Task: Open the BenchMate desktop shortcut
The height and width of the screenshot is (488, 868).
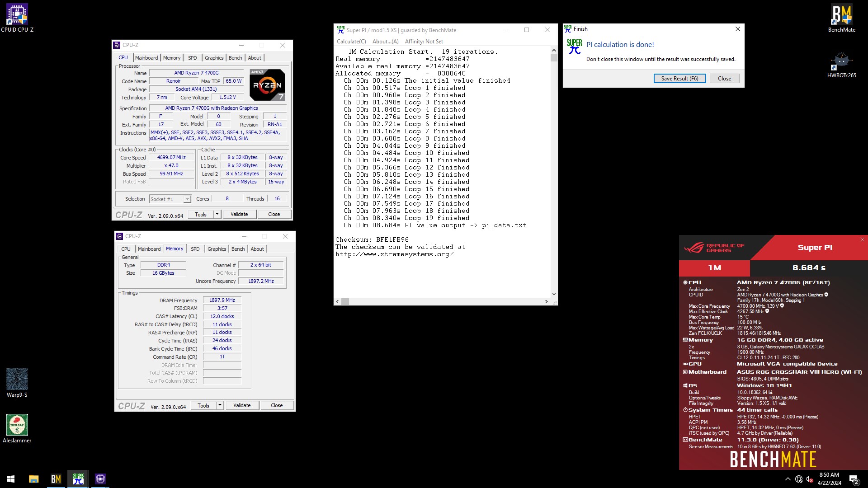Action: pos(841,18)
